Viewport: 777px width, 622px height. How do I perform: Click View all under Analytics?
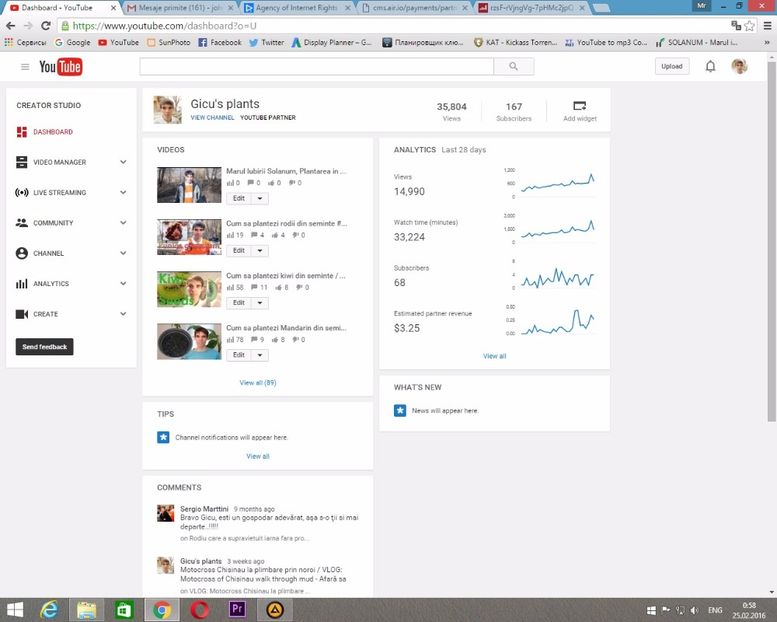pos(495,356)
